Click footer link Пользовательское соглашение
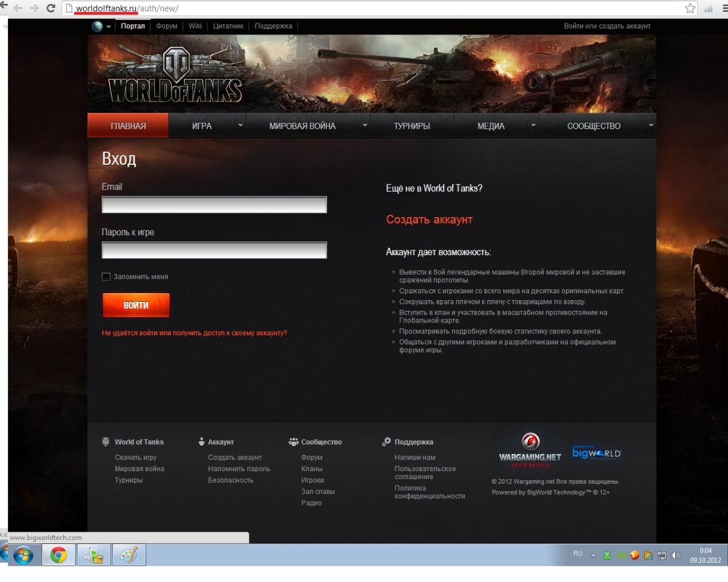This screenshot has width=728, height=582. tap(425, 473)
